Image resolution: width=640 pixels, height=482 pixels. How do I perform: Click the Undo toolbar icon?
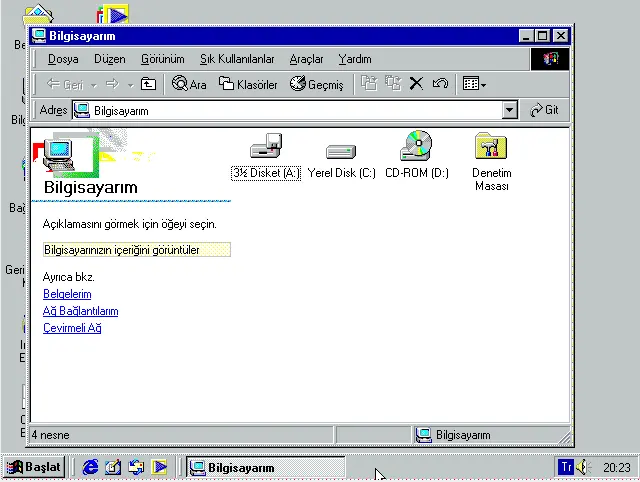click(x=440, y=84)
